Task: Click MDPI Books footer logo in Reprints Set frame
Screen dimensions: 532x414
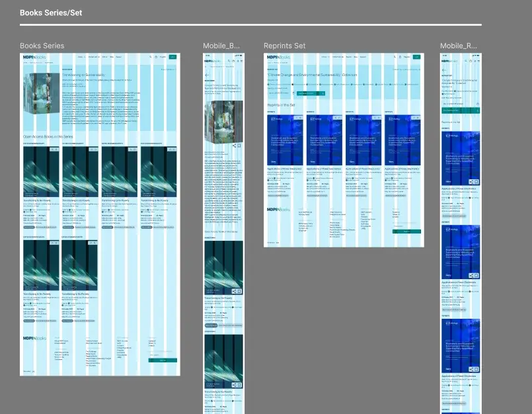Action: pyautogui.click(x=278, y=210)
